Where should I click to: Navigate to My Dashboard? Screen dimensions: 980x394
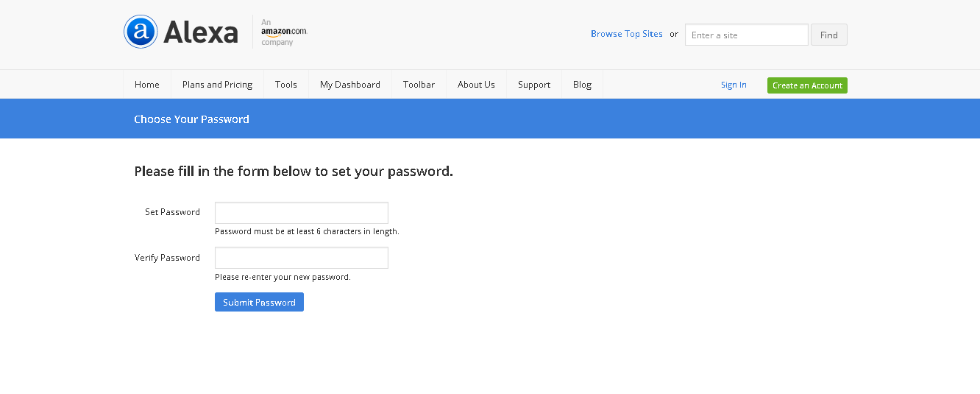click(350, 85)
